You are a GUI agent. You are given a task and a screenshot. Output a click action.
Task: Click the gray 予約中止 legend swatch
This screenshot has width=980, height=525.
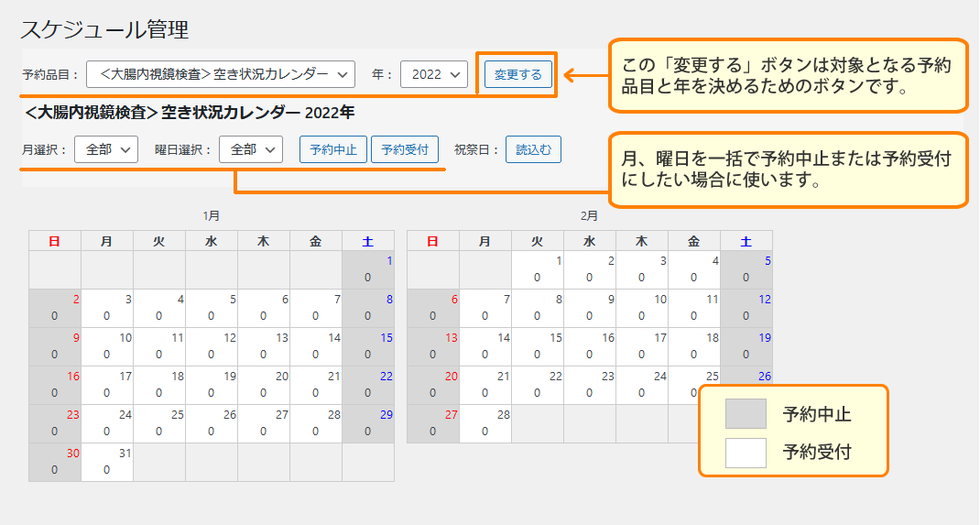pyautogui.click(x=746, y=414)
